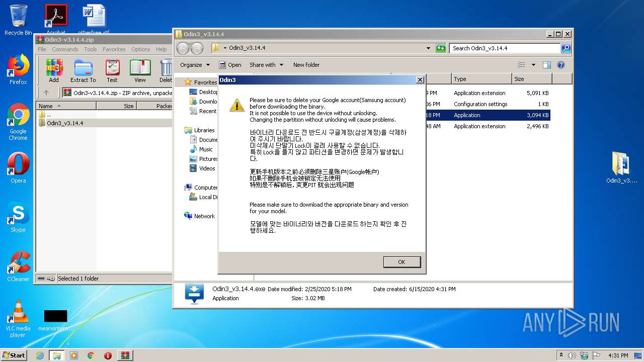The width and height of the screenshot is (644, 362).
Task: Open WinRAR Commands menu
Action: [65, 49]
